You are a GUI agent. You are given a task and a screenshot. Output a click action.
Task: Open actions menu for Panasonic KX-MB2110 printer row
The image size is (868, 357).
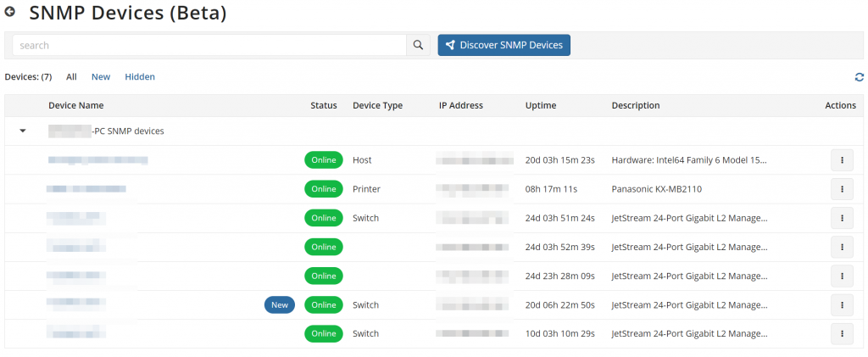[842, 189]
